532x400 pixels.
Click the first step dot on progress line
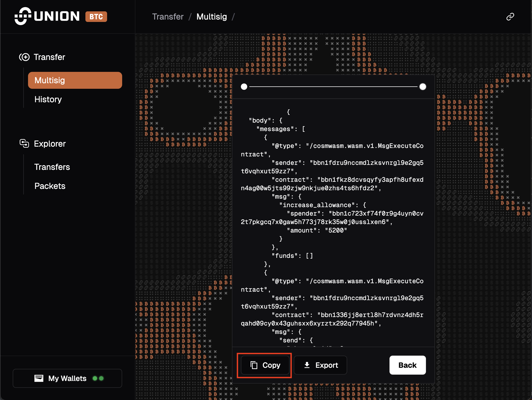[244, 87]
